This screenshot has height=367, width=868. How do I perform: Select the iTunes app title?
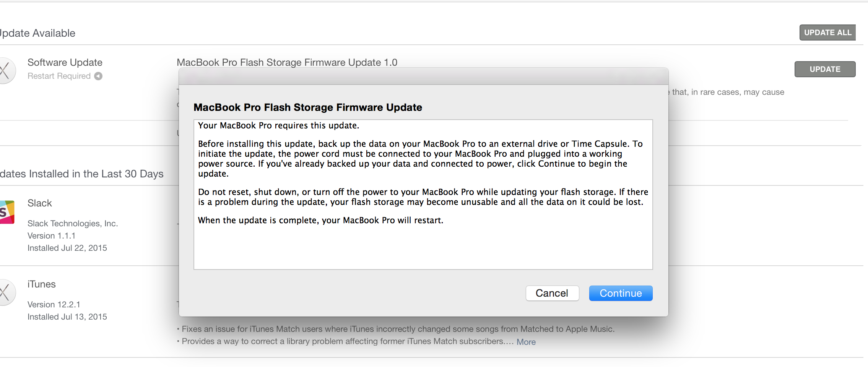click(42, 284)
